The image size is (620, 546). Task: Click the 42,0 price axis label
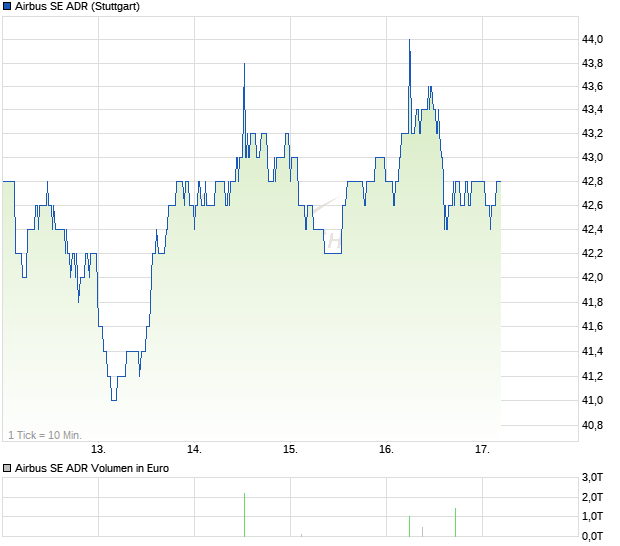coord(592,278)
